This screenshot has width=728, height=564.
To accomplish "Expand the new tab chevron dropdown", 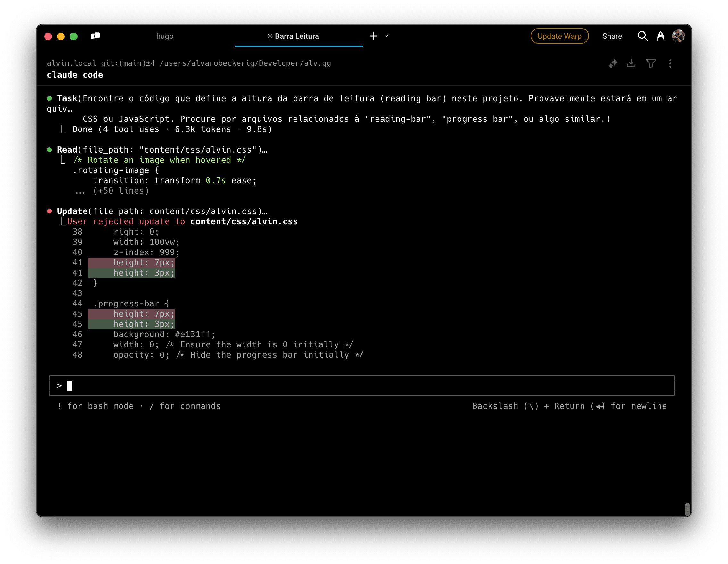I will (x=386, y=36).
